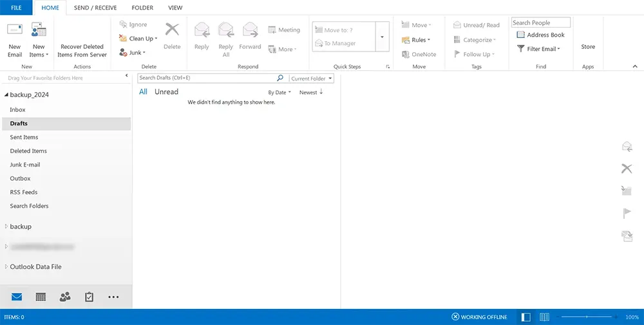This screenshot has width=644, height=325.
Task: Show All messages filter
Action: [144, 92]
